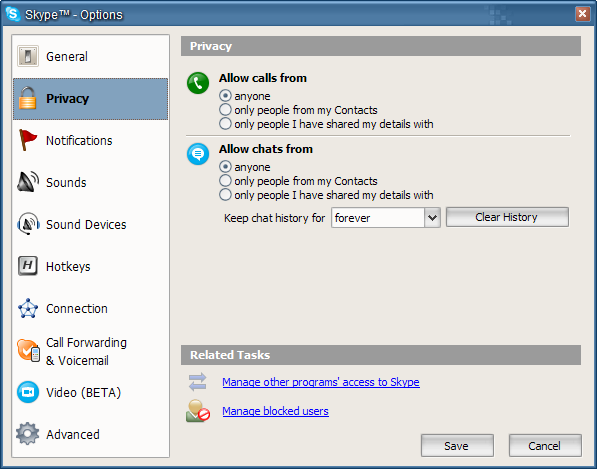This screenshot has width=597, height=469.
Task: Save the options
Action: [x=457, y=445]
